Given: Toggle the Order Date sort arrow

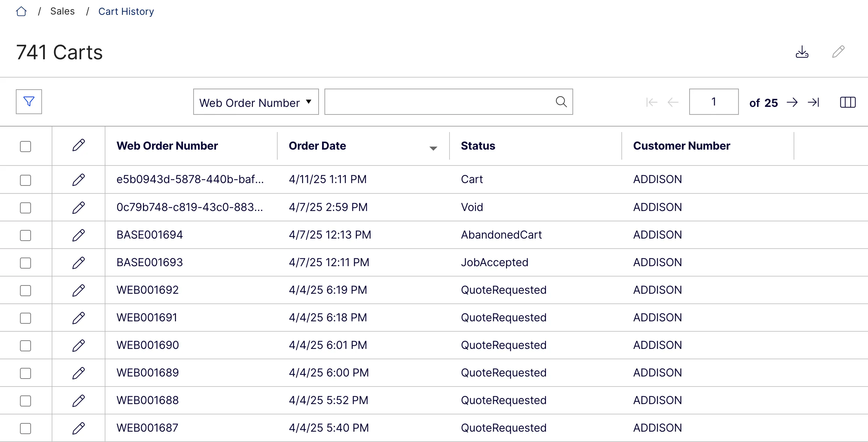Looking at the screenshot, I should (x=433, y=148).
